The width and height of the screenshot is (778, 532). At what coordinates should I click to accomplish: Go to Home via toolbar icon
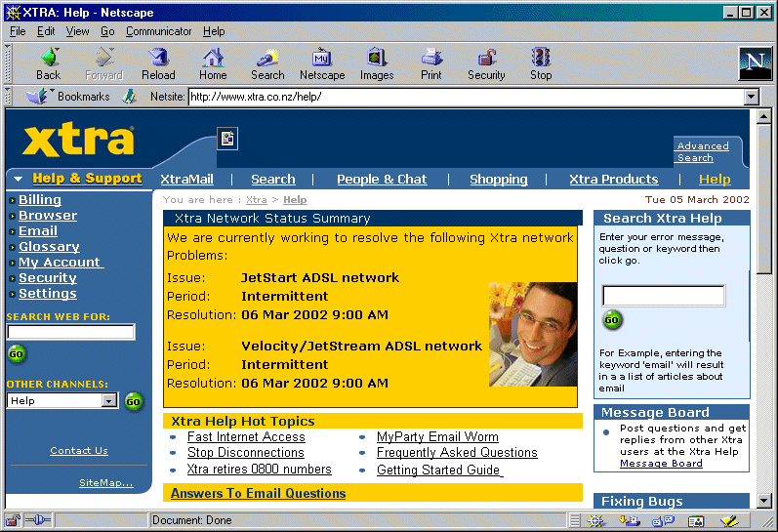tap(213, 62)
